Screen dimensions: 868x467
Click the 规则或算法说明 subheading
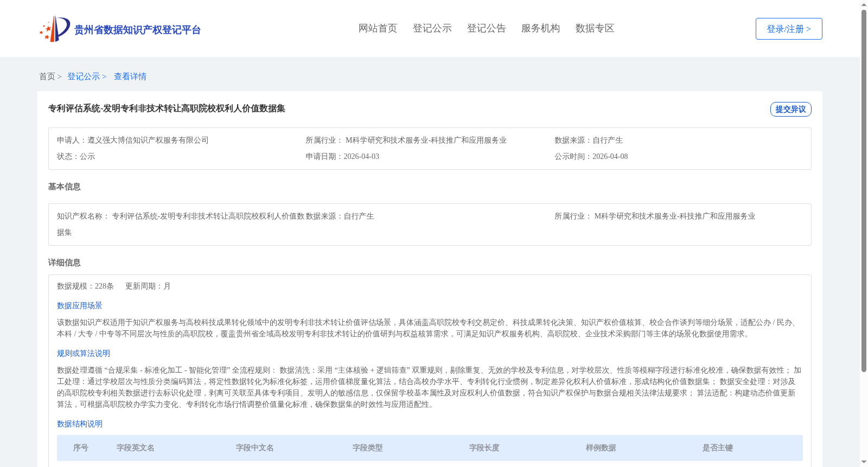[x=84, y=353]
